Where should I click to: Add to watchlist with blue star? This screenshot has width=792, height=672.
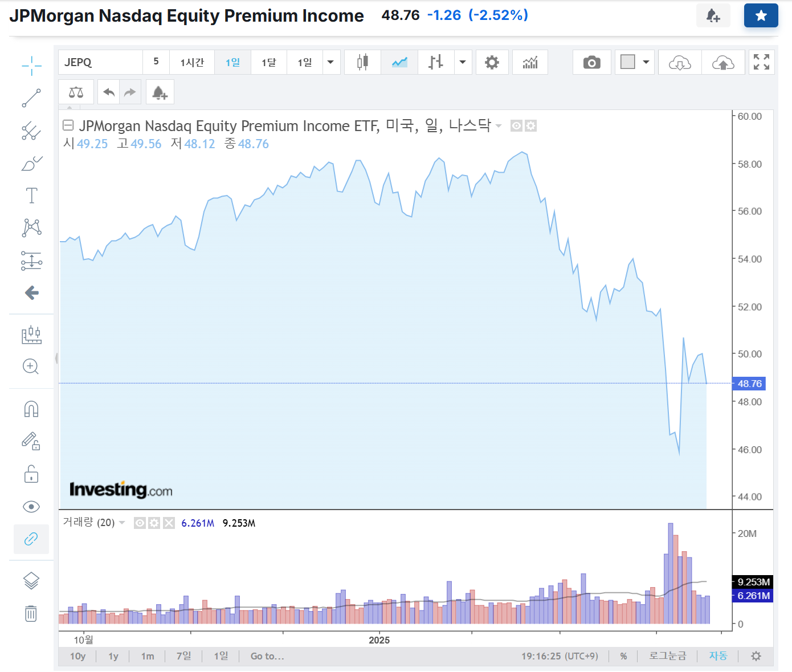761,16
